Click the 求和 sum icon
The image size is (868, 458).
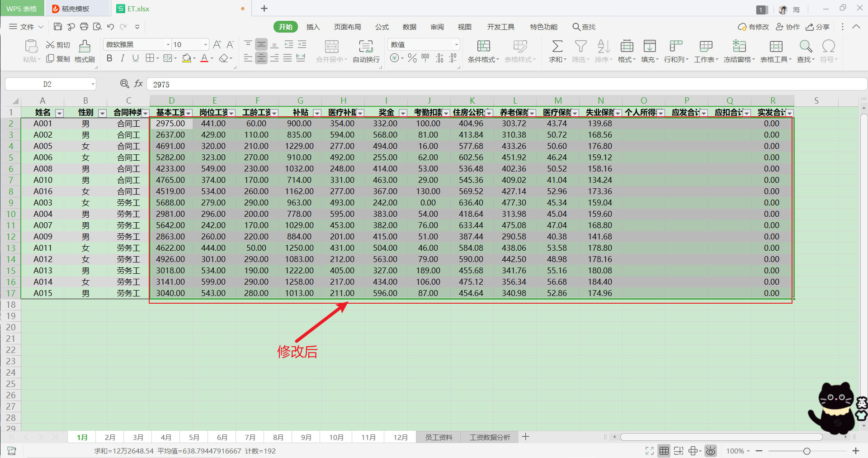[557, 46]
